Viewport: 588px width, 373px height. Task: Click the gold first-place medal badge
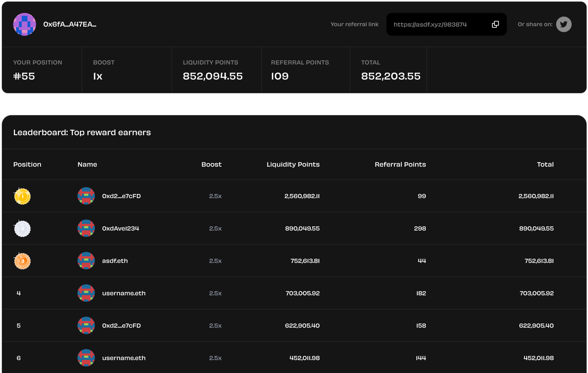click(22, 196)
